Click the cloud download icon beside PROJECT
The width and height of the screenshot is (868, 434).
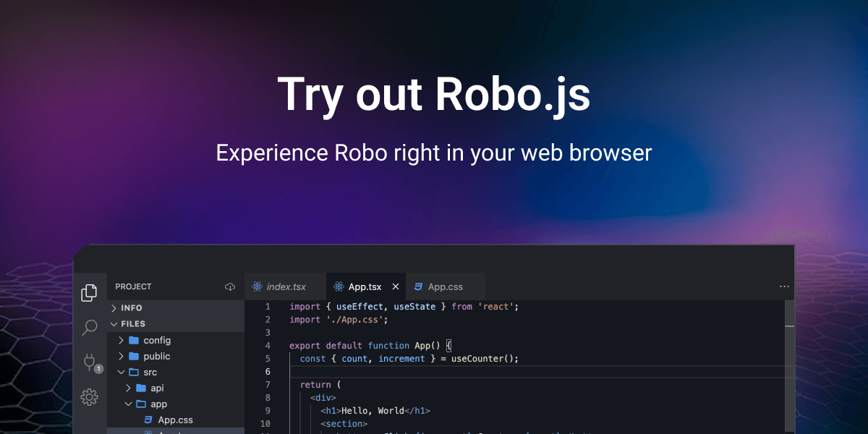[229, 286]
